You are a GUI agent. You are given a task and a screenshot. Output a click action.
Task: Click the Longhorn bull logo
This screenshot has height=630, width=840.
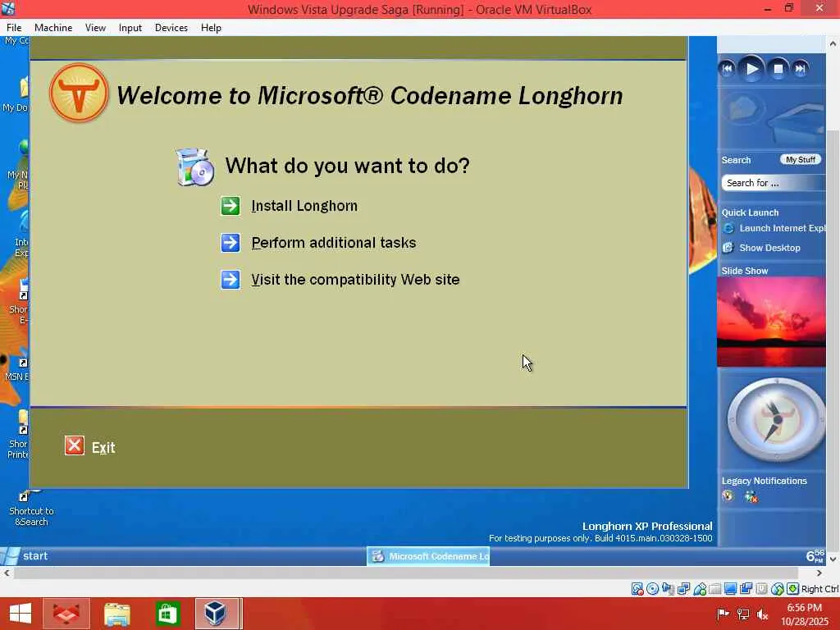point(79,93)
